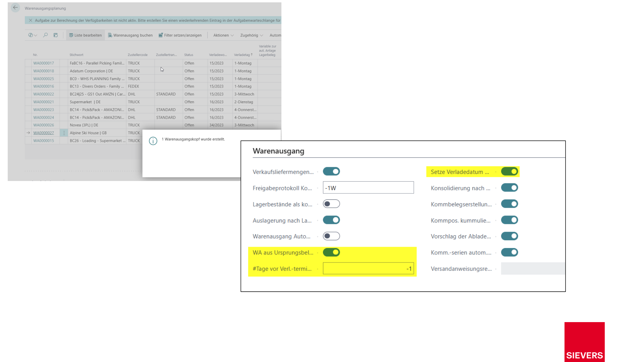Viewport: 644px width, 362px height.
Task: Click Filter setzen/anzeigen
Action: point(180,35)
